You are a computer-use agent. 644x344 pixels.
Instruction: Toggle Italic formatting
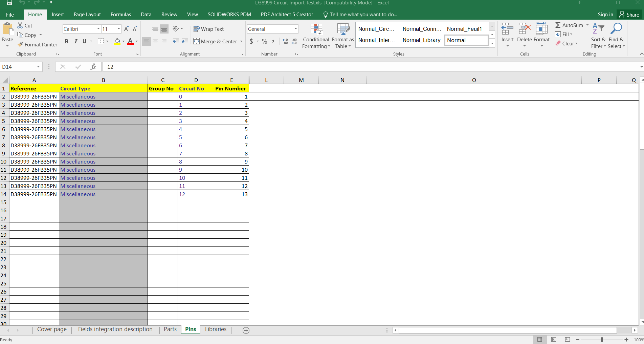tap(75, 41)
